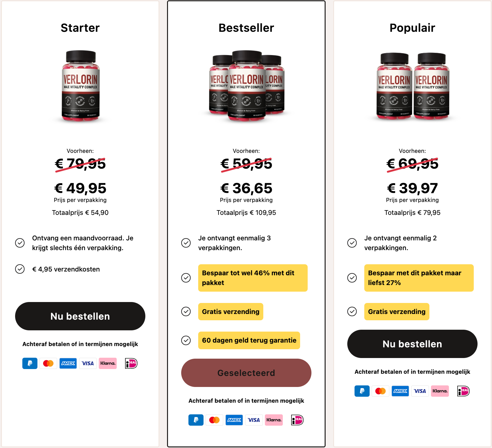Click the iDEAL icon in Bestseller card
The image size is (492, 448).
point(297,420)
